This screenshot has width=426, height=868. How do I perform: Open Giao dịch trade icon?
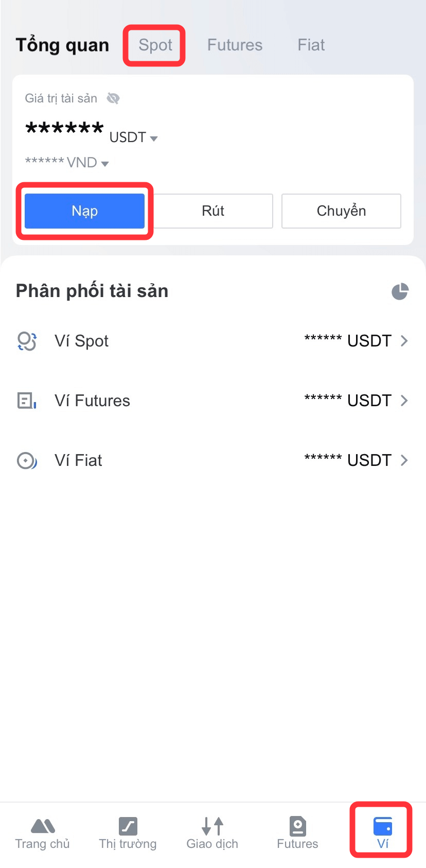[x=212, y=826]
